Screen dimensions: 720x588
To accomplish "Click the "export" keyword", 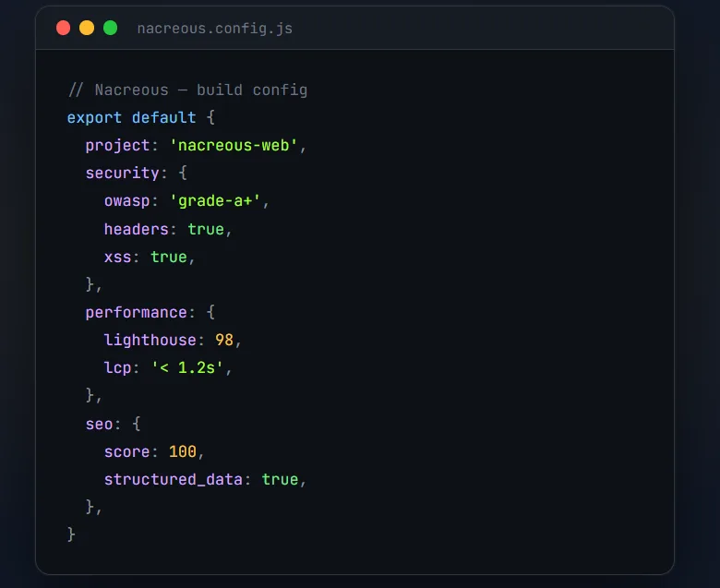I will [x=94, y=118].
